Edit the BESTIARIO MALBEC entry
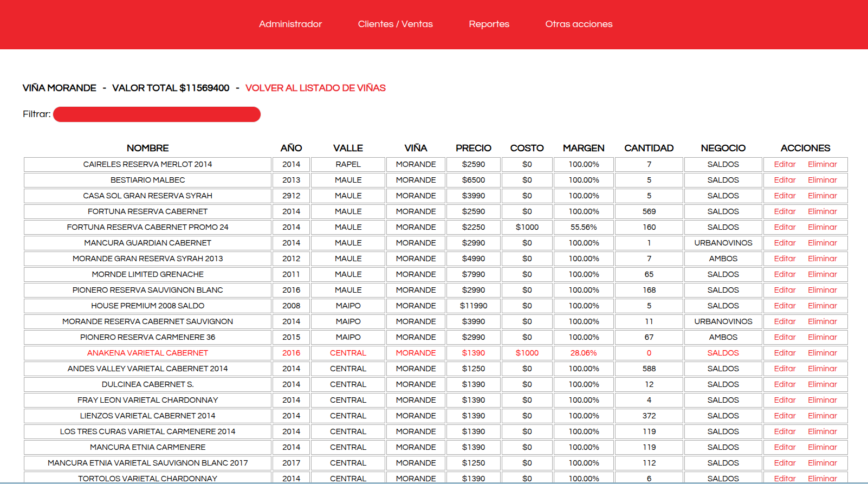 coord(785,180)
